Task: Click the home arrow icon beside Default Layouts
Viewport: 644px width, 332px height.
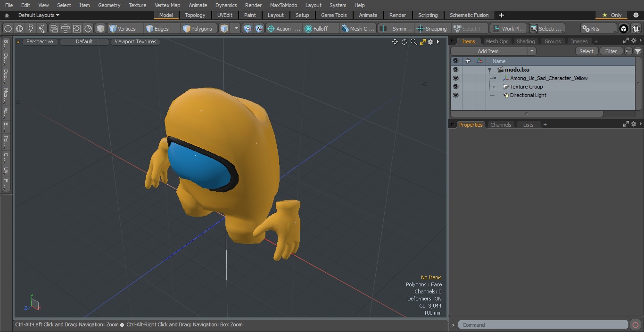Action: pos(7,15)
